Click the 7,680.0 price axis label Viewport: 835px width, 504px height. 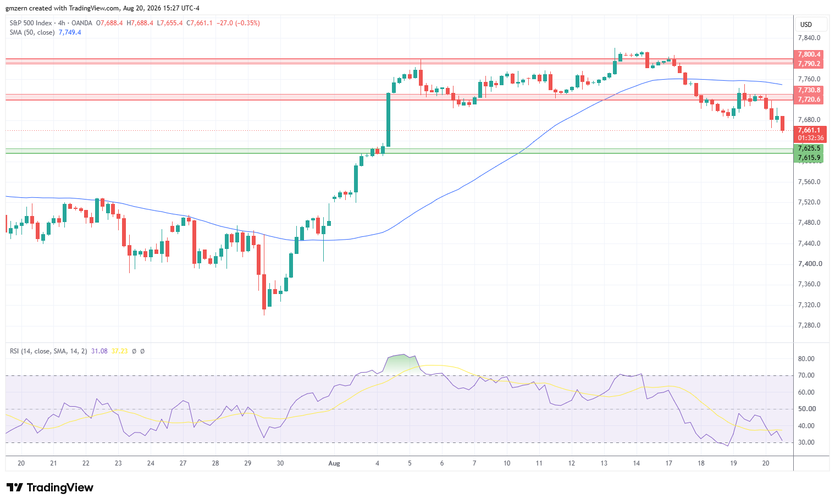click(809, 120)
